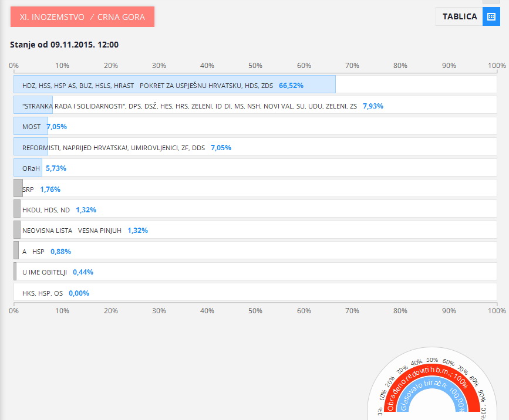The image size is (509, 420).
Task: Click the NEOVISNA LISTA VESNA PINJUH row
Action: coord(72,231)
